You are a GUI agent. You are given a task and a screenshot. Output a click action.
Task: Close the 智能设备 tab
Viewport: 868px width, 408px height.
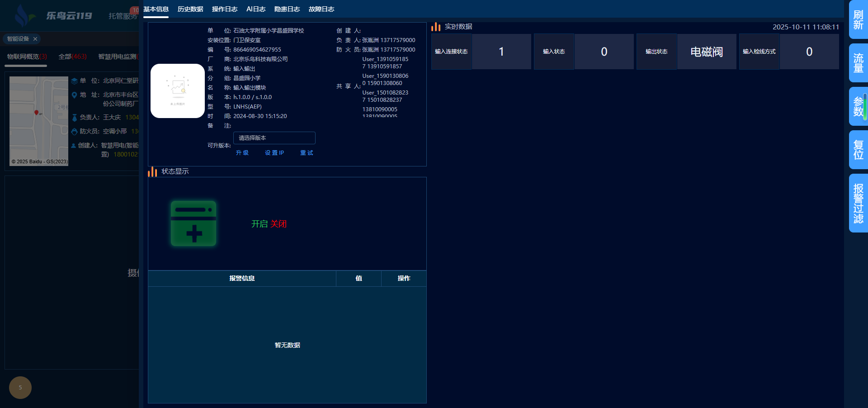(35, 39)
